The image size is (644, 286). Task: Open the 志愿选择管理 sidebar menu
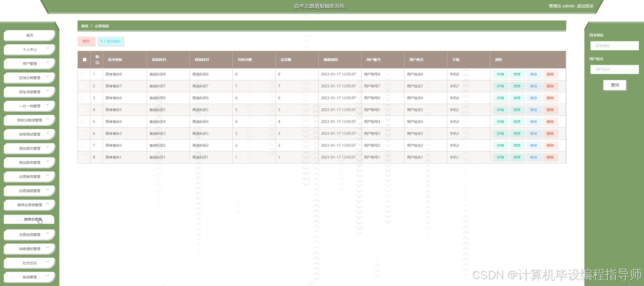29,235
